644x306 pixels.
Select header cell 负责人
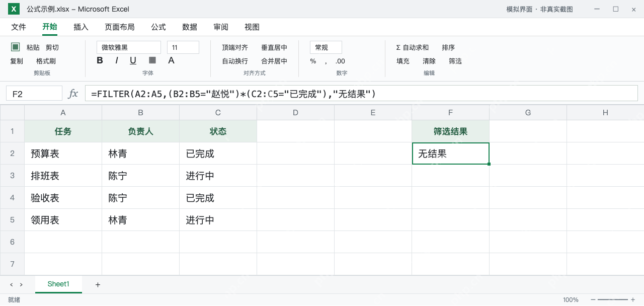click(x=141, y=131)
